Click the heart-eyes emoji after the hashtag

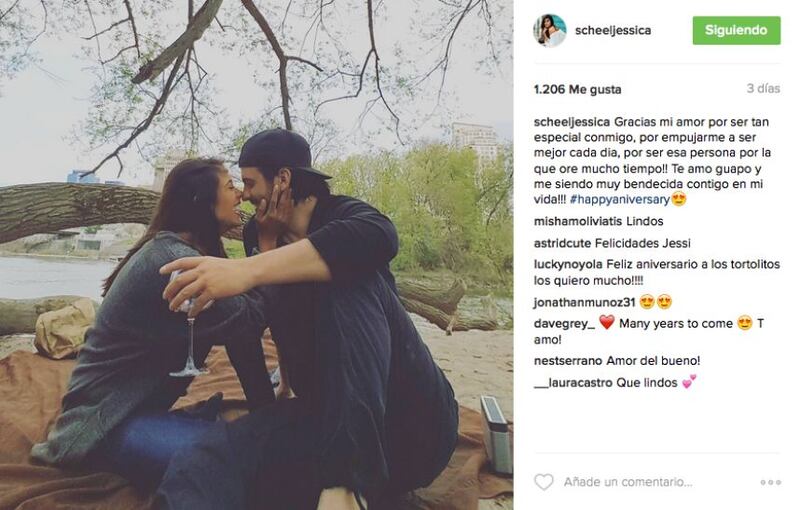(x=679, y=199)
